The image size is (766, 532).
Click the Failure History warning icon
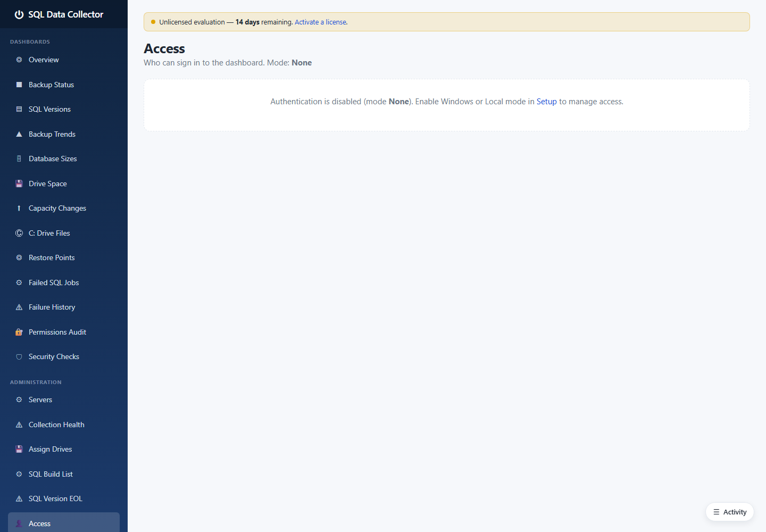pos(19,307)
